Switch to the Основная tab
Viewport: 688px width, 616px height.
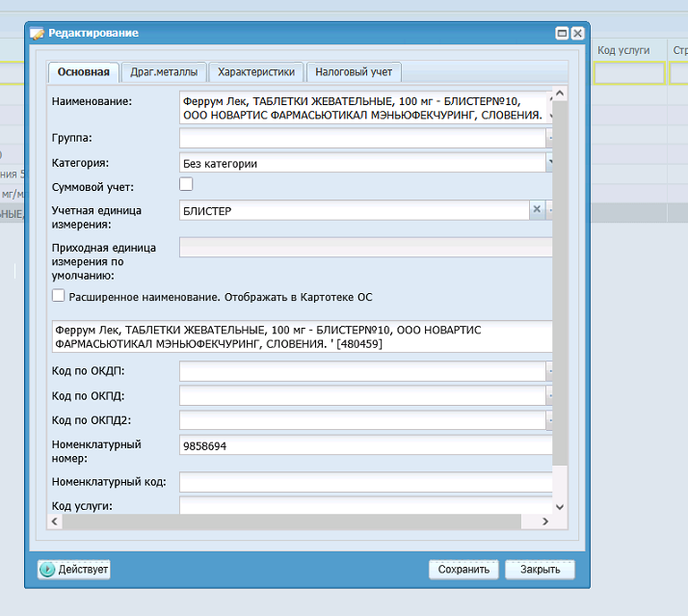click(83, 72)
